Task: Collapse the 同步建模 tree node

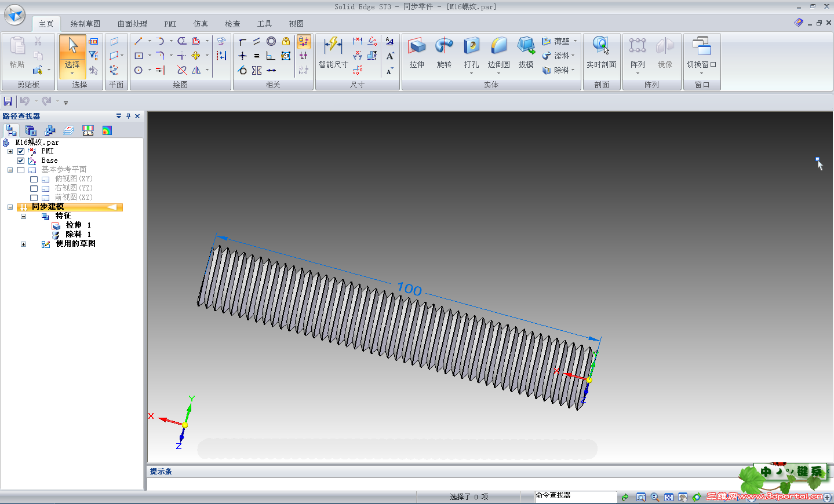Action: click(10, 207)
